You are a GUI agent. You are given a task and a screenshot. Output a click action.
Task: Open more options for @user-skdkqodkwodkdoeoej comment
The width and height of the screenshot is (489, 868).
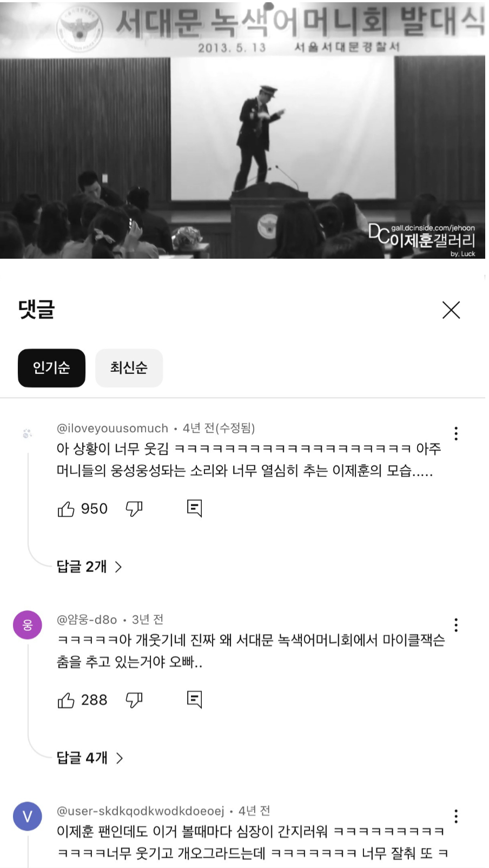click(x=456, y=816)
